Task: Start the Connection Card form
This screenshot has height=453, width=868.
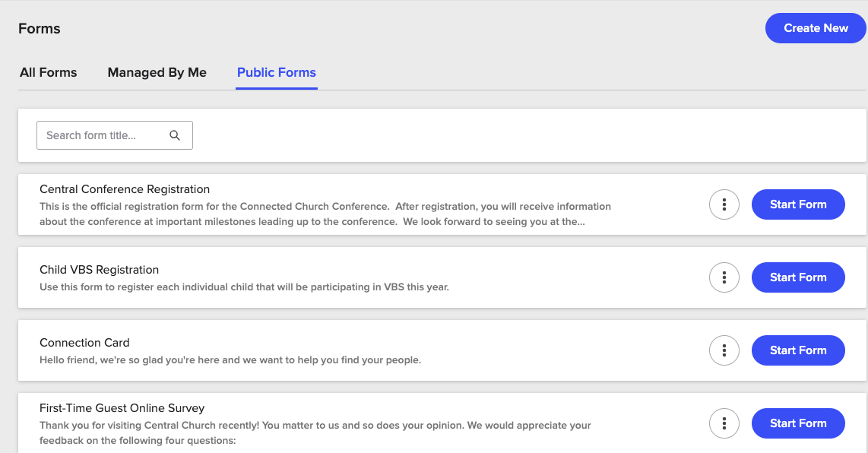Action: (798, 350)
